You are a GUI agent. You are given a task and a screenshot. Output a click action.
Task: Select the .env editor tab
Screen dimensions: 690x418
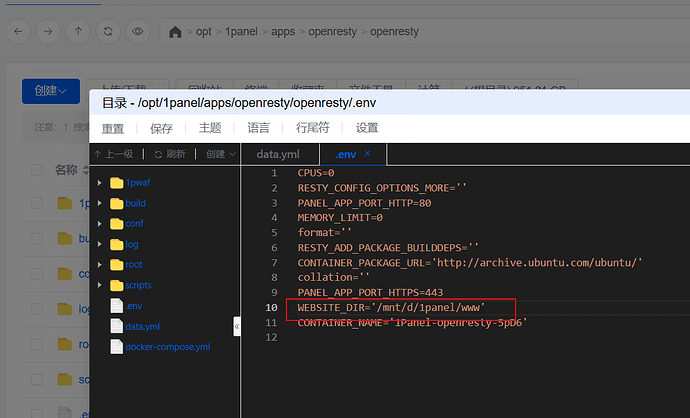(345, 154)
